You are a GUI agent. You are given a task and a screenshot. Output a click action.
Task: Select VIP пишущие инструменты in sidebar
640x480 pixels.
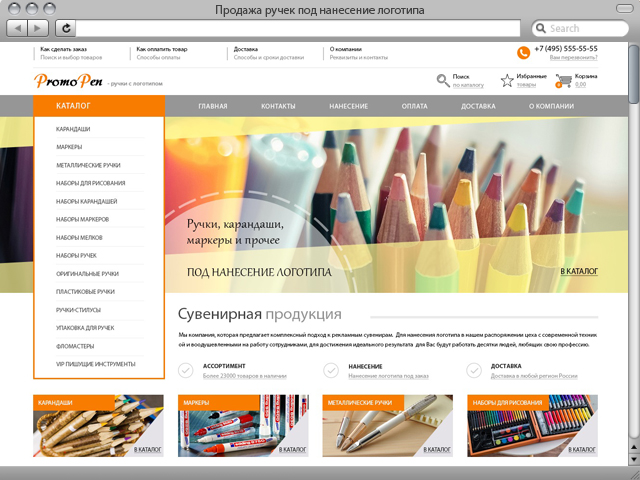pos(96,364)
